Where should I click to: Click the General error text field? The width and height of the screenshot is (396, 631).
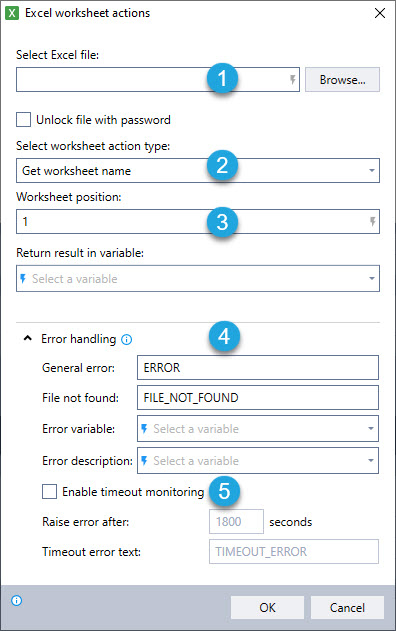pyautogui.click(x=258, y=367)
